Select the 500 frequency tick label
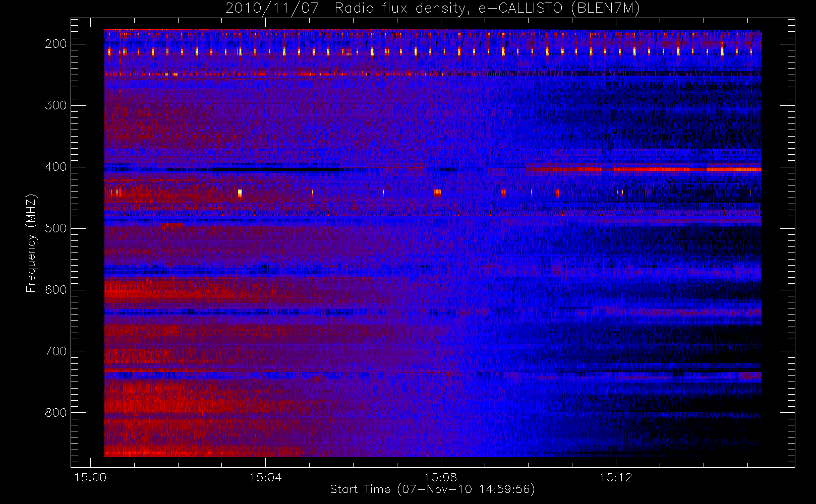Screen dimensions: 816x504 [x=56, y=228]
